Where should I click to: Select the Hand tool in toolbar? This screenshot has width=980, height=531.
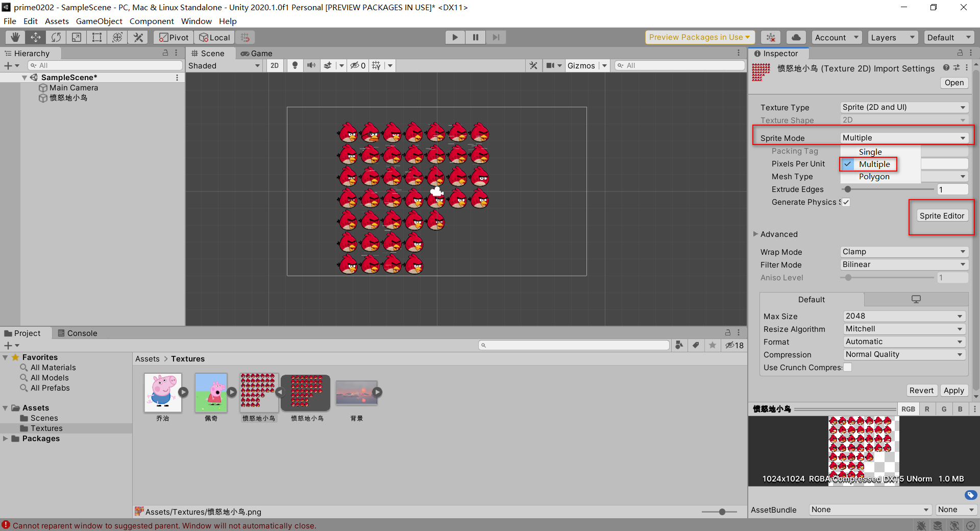pos(15,37)
